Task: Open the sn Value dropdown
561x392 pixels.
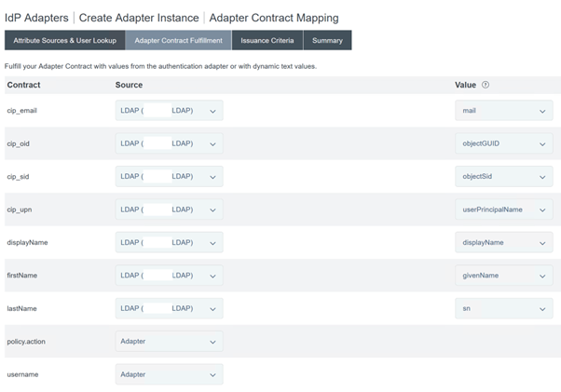Action: [x=504, y=308]
